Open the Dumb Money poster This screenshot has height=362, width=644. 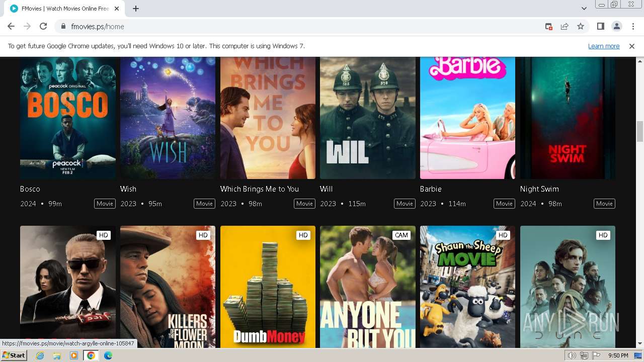point(268,287)
